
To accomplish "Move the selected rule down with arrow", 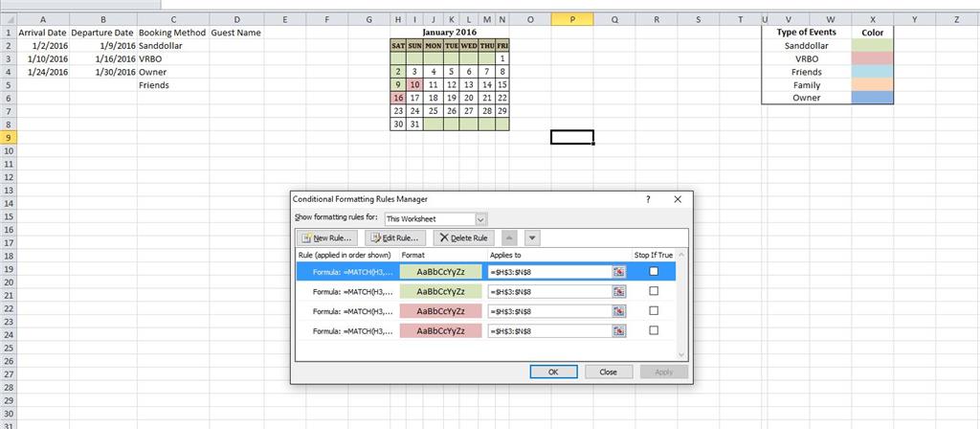I will click(x=532, y=238).
